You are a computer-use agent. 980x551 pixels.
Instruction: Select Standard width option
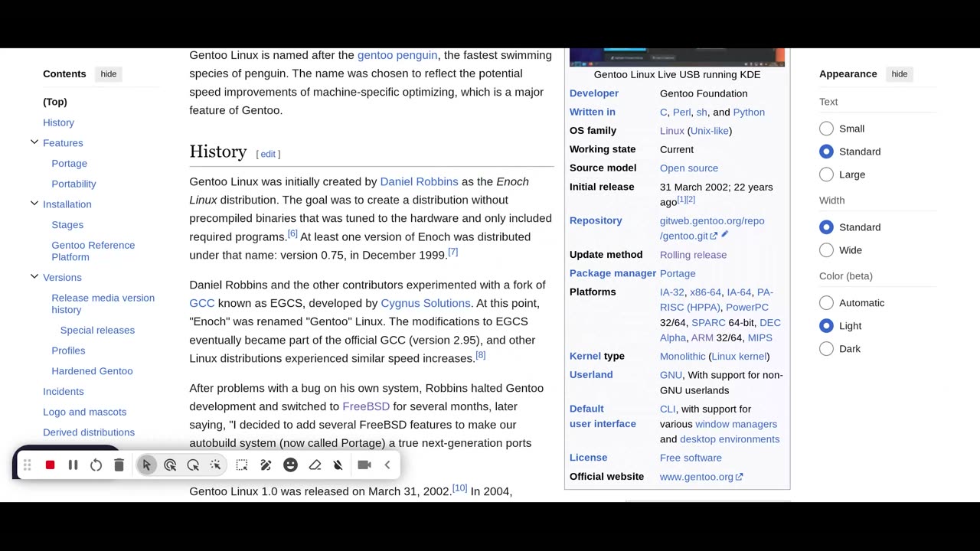tap(826, 227)
